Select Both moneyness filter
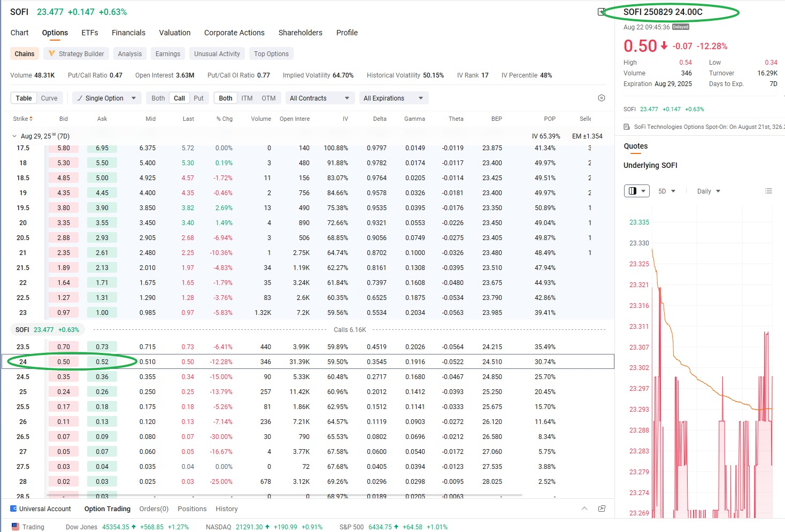 pos(226,98)
